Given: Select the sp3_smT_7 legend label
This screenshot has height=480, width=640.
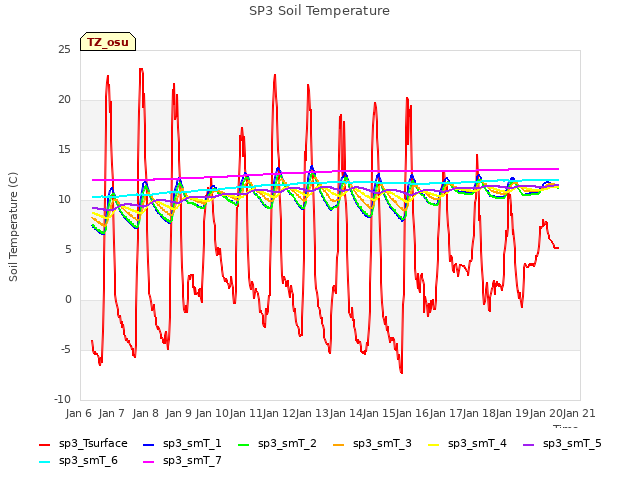Looking at the screenshot, I should [x=192, y=461].
